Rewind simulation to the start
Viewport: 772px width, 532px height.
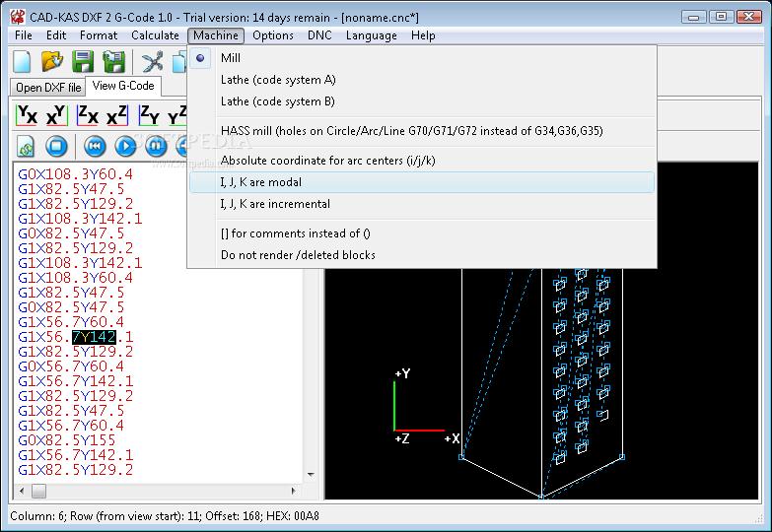95,146
